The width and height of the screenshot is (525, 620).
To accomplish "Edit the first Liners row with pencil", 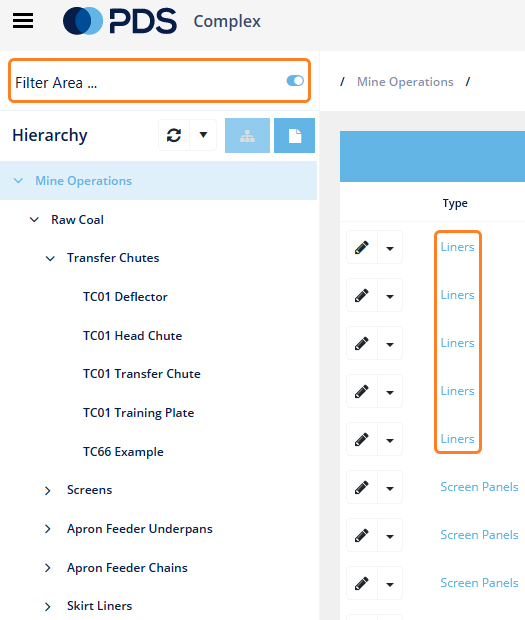I will pyautogui.click(x=362, y=248).
